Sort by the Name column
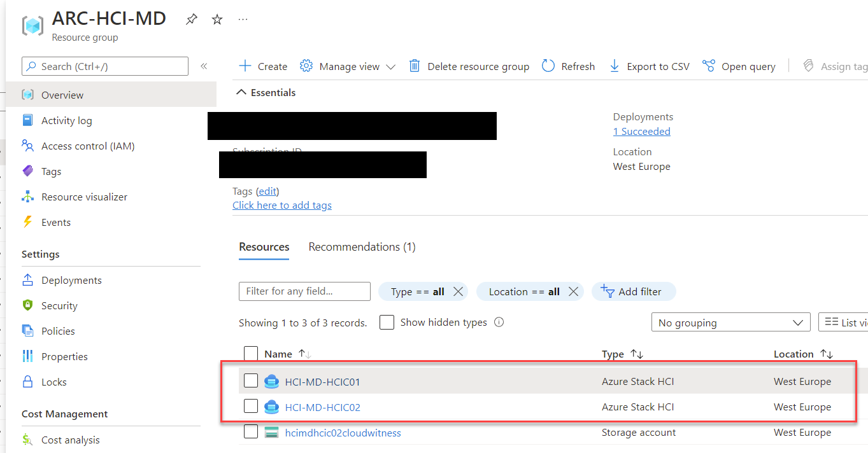The width and height of the screenshot is (868, 453). coord(288,354)
